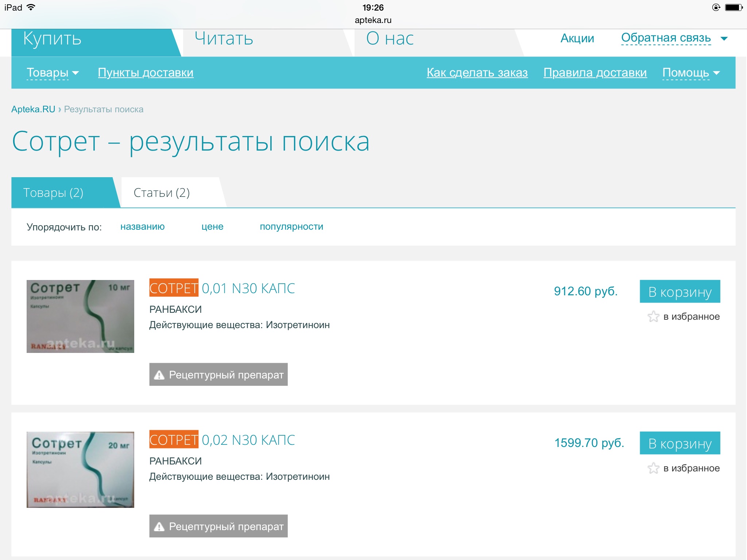The width and height of the screenshot is (747, 560).
Task: Sort results by цене
Action: [x=212, y=226]
